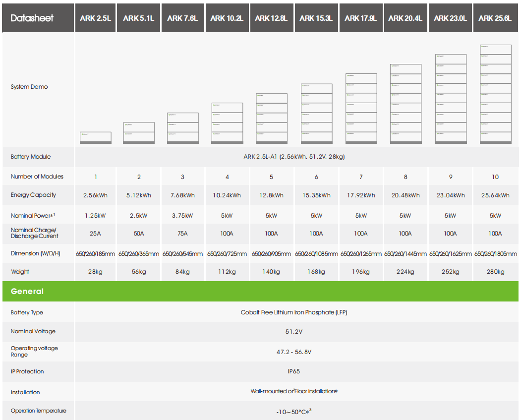The image size is (520, 420).
Task: Select the ARK 20.4L system demo image
Action: (x=405, y=104)
